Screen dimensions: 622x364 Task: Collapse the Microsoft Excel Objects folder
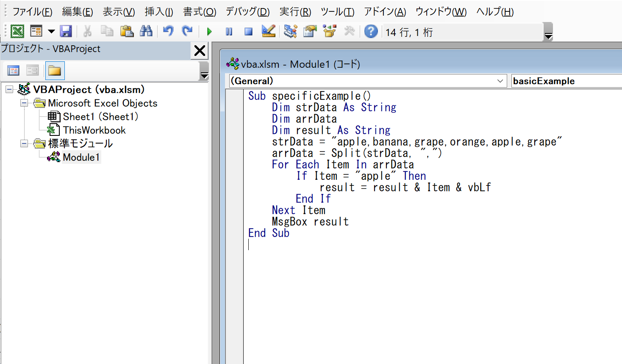[24, 103]
